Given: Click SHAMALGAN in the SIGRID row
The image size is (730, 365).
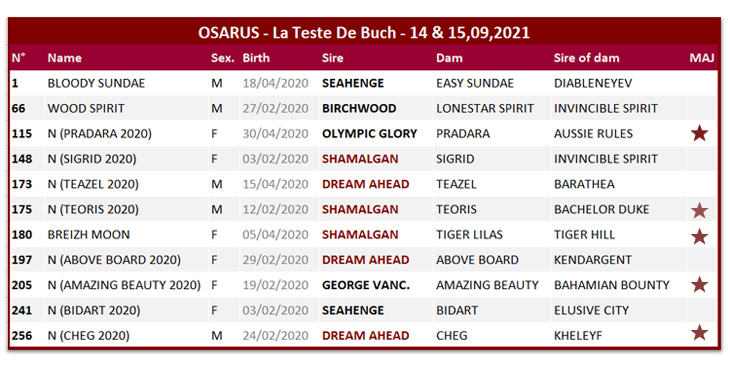Looking at the screenshot, I should tap(360, 159).
